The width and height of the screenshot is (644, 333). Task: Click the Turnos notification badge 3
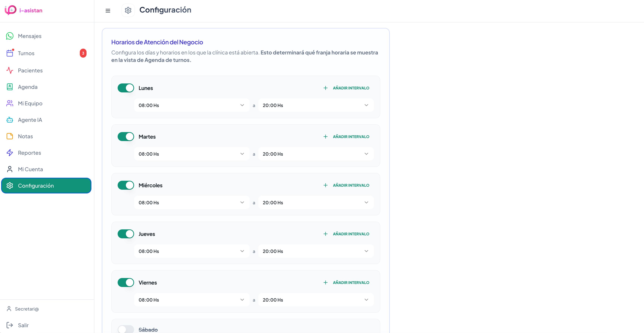coord(83,53)
